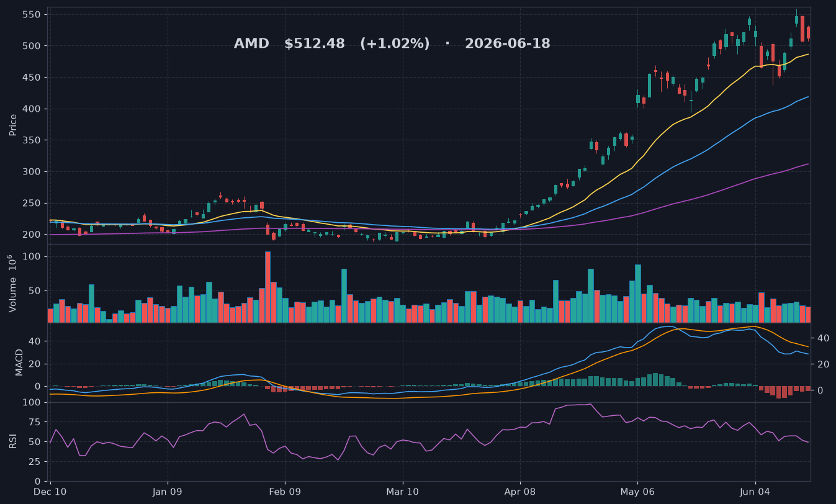Click the 400 price axis tick

(x=32, y=109)
